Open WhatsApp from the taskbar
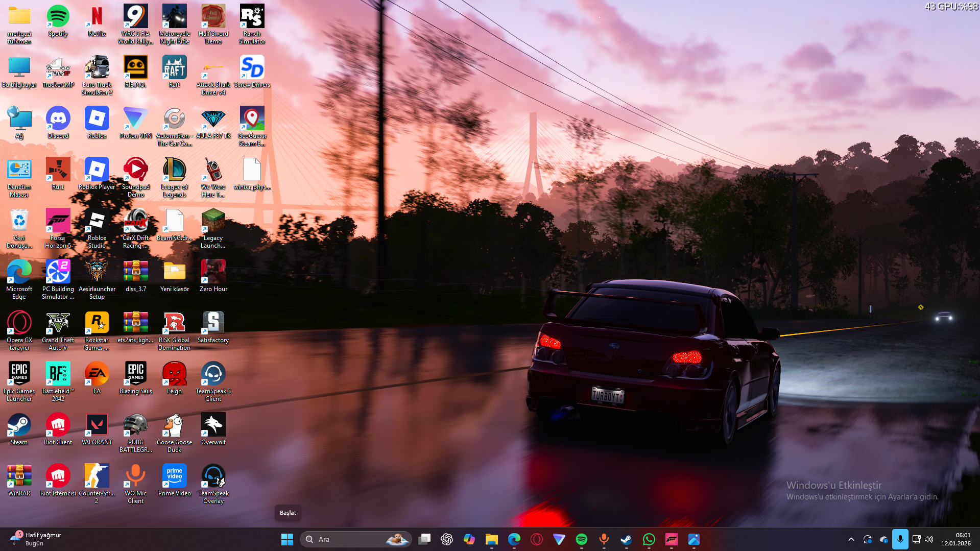Image resolution: width=980 pixels, height=551 pixels. coord(649,539)
